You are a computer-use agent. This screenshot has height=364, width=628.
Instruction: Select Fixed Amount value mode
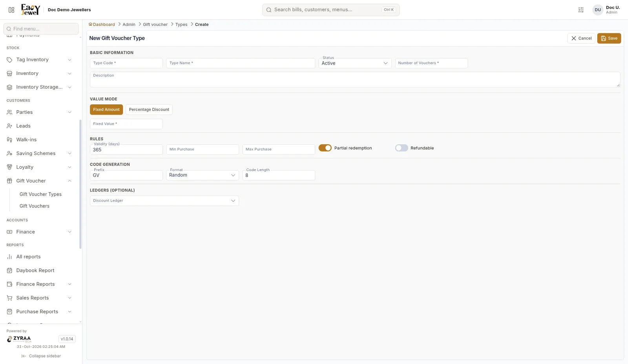click(x=106, y=109)
